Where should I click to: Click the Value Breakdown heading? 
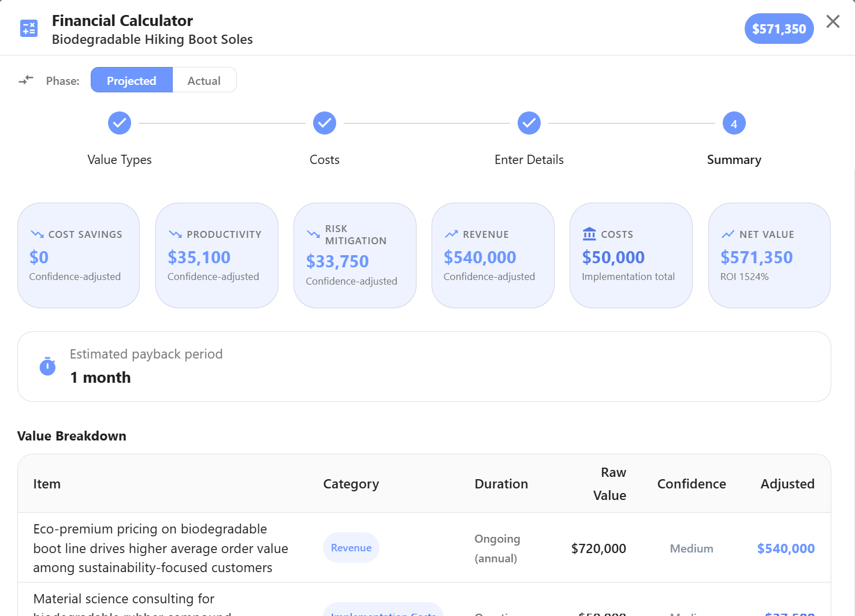(x=72, y=436)
